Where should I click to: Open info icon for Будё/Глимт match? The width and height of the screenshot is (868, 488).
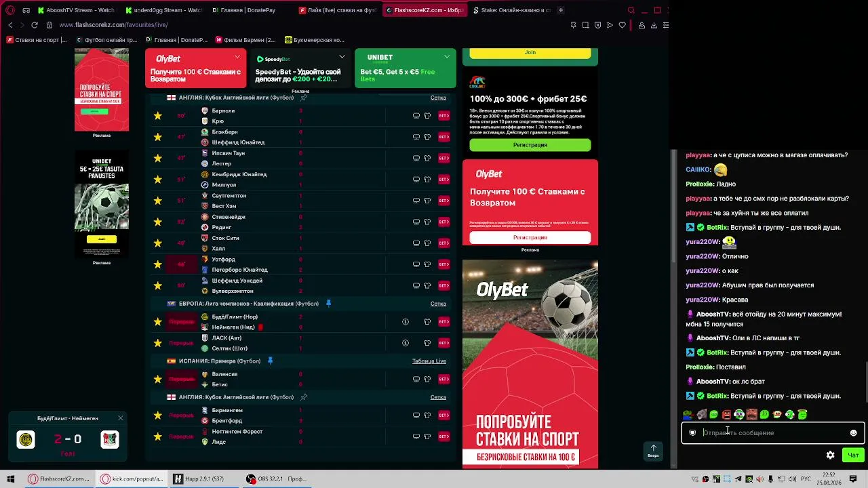406,322
